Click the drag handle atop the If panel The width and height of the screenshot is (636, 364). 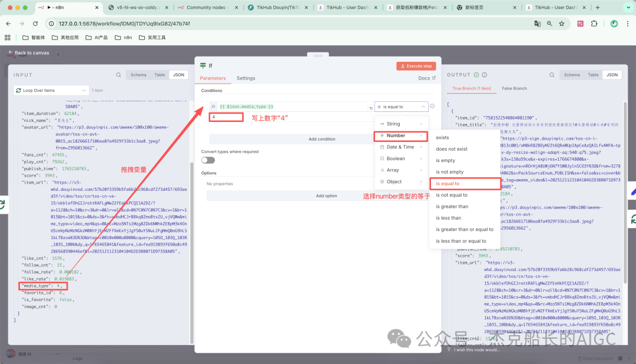click(x=318, y=55)
